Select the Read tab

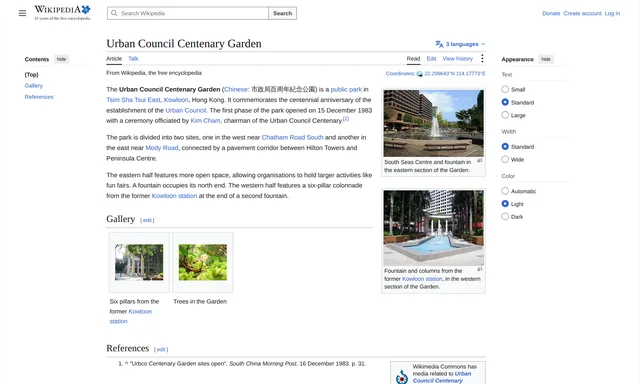pos(413,59)
